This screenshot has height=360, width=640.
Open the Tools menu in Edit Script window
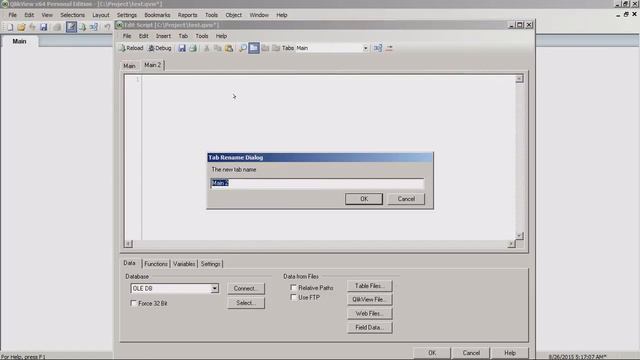coord(202,36)
